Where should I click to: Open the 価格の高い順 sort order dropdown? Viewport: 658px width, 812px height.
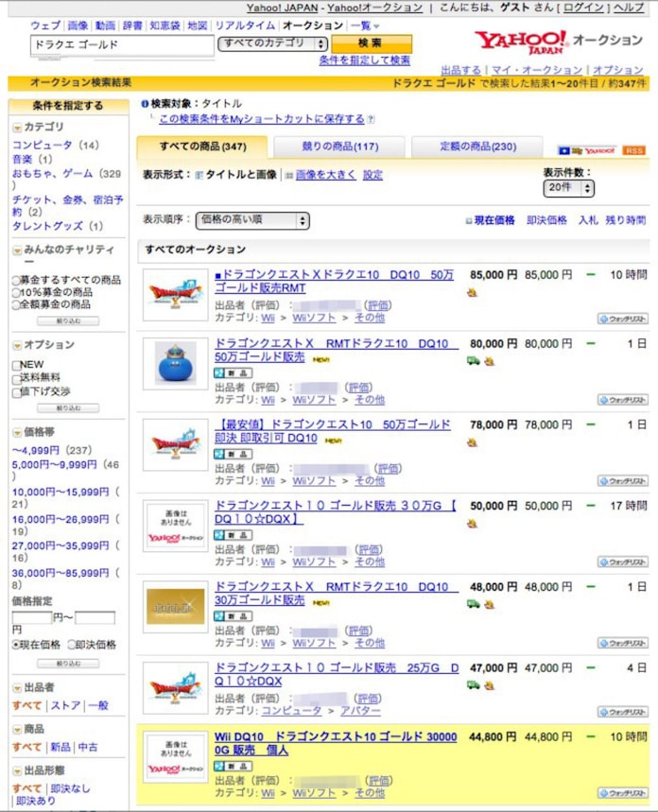[251, 221]
